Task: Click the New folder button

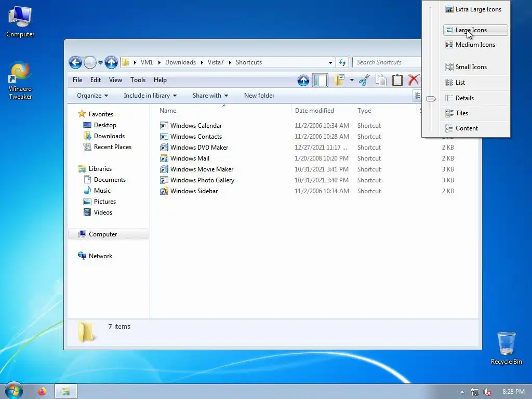Action: [x=259, y=96]
